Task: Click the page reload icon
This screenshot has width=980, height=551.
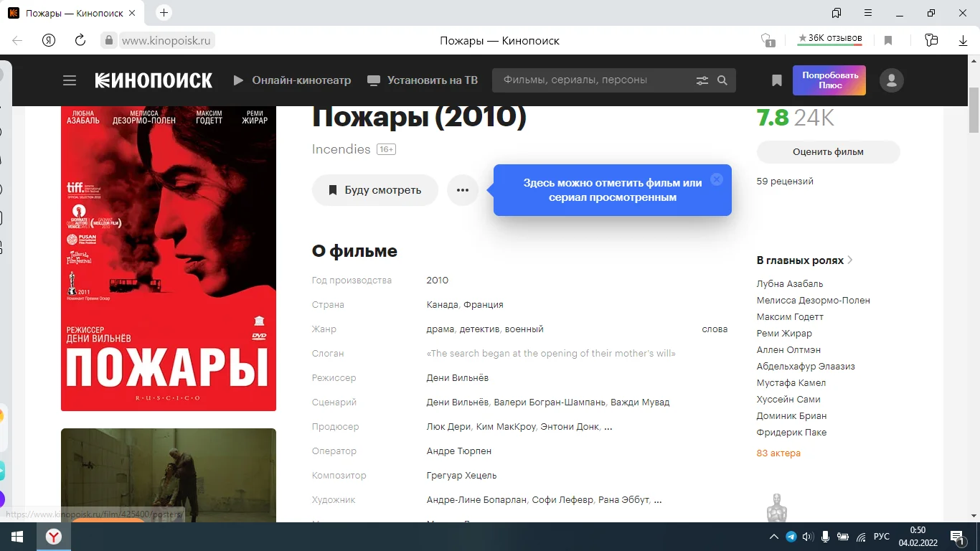Action: coord(80,40)
